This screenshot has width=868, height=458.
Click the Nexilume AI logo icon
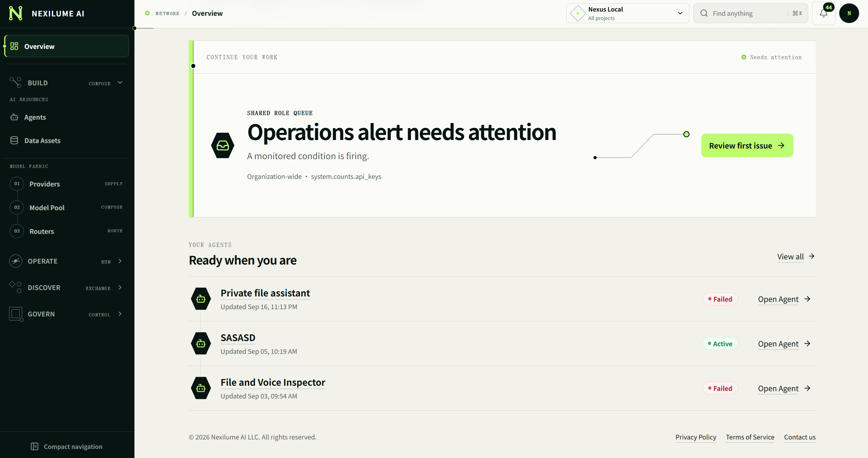click(15, 13)
